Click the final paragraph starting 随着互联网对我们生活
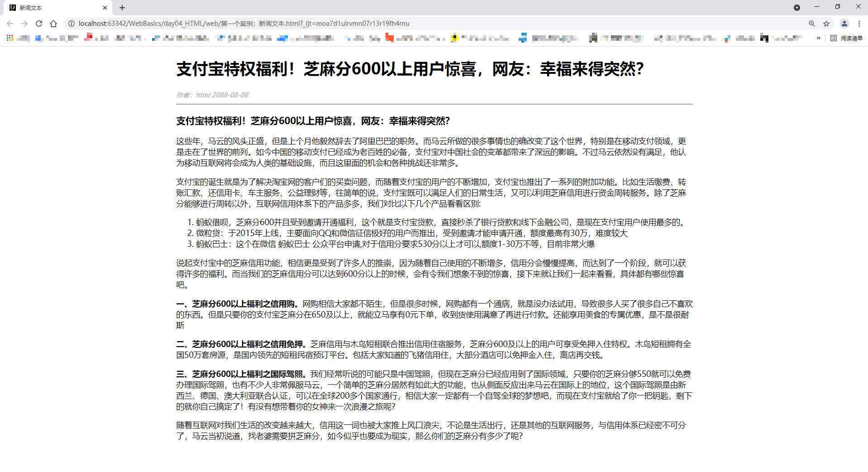The height and width of the screenshot is (472, 868). [431, 431]
